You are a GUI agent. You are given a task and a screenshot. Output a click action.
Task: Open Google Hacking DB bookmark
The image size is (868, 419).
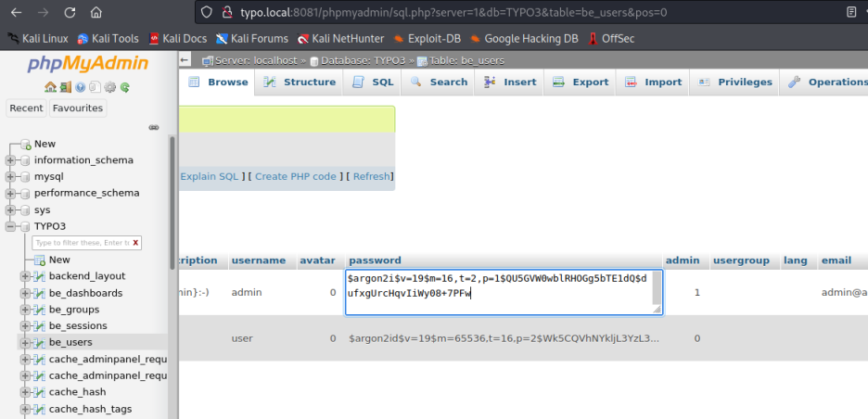[x=524, y=38]
